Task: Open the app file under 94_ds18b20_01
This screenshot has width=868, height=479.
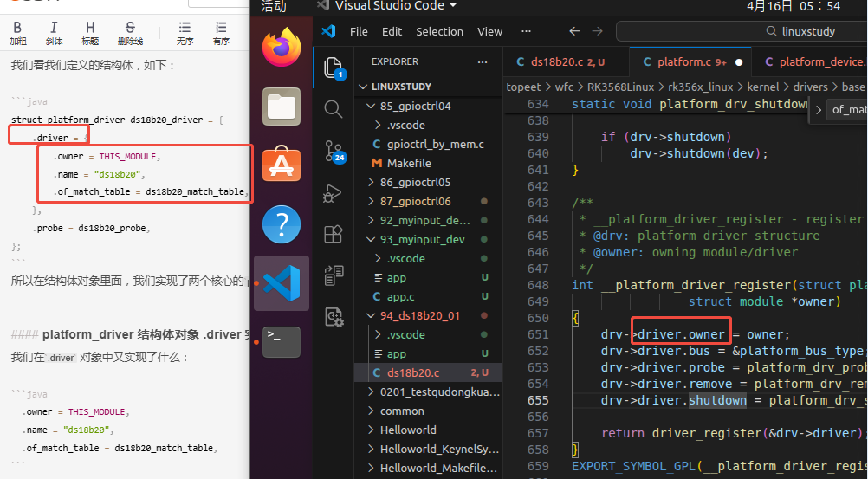Action: tap(429, 354)
